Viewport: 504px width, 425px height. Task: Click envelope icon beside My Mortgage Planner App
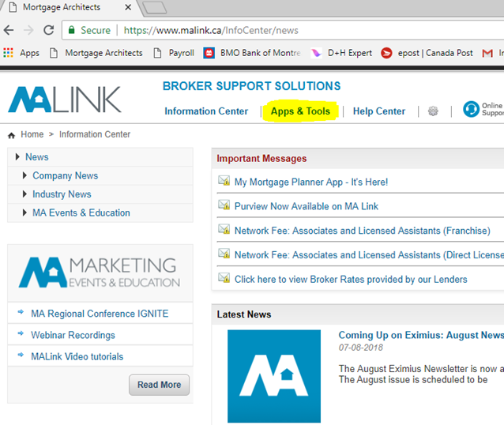pos(224,180)
